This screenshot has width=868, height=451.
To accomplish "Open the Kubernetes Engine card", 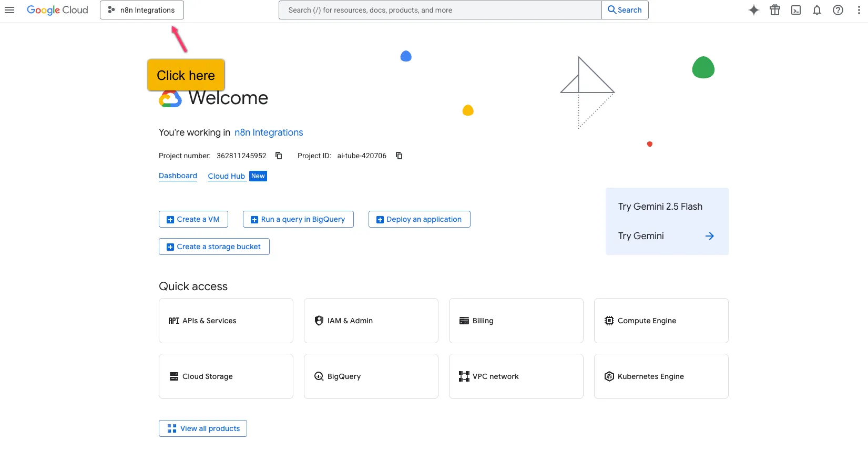I will click(x=661, y=376).
